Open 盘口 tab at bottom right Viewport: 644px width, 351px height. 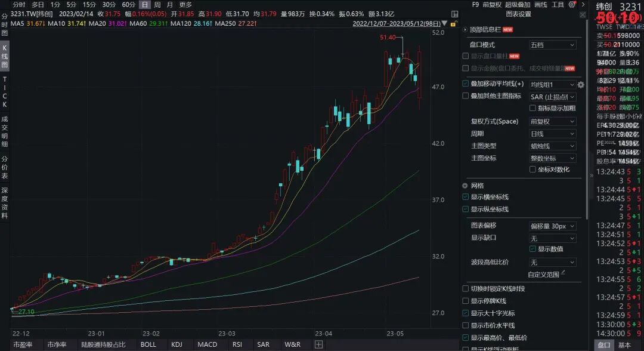click(x=603, y=345)
